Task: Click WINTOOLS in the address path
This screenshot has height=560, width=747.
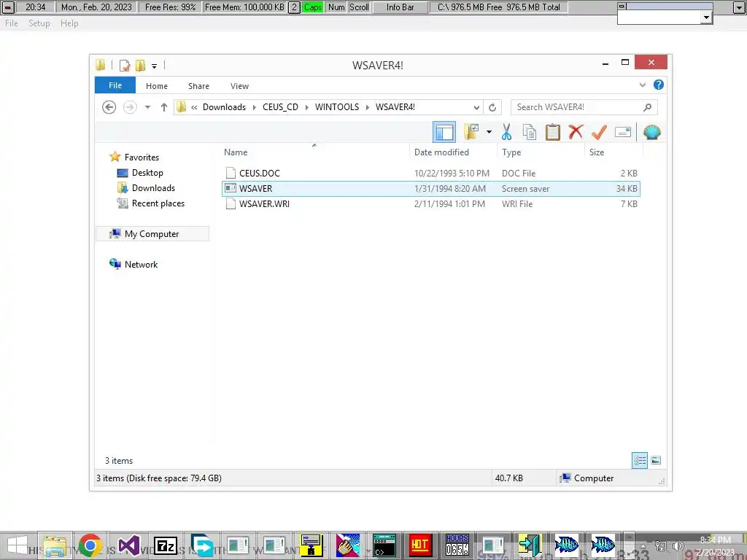Action: pos(337,107)
